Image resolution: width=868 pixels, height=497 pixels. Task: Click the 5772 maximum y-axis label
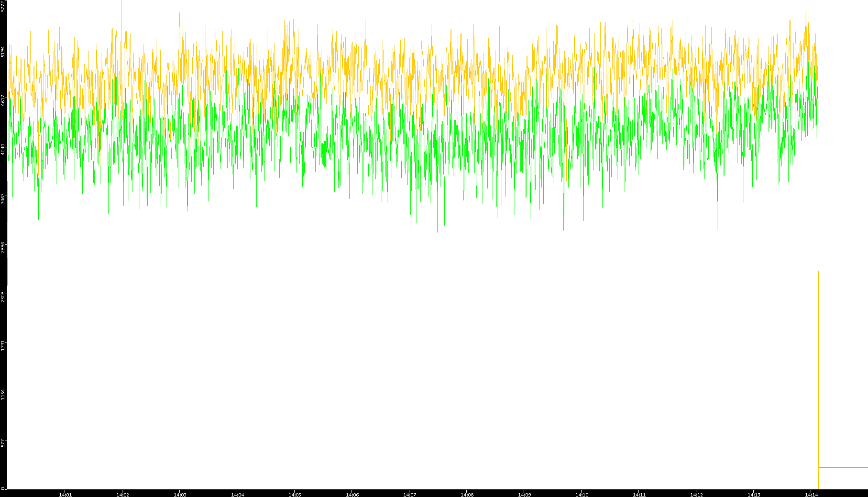[x=3, y=6]
